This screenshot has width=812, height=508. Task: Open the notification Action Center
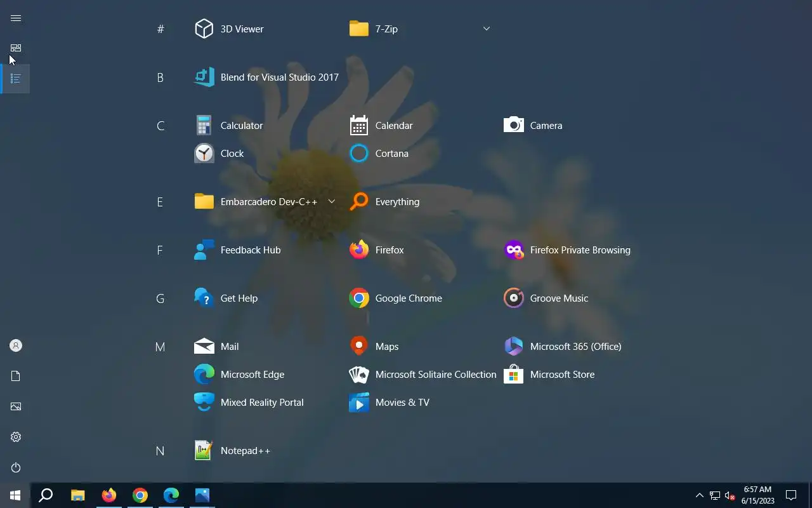(x=791, y=495)
